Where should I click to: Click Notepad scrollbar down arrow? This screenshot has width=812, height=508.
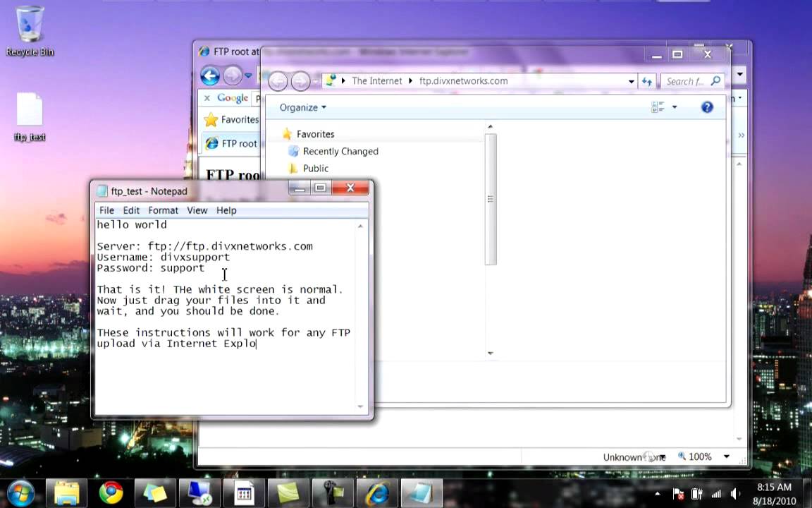pyautogui.click(x=360, y=406)
